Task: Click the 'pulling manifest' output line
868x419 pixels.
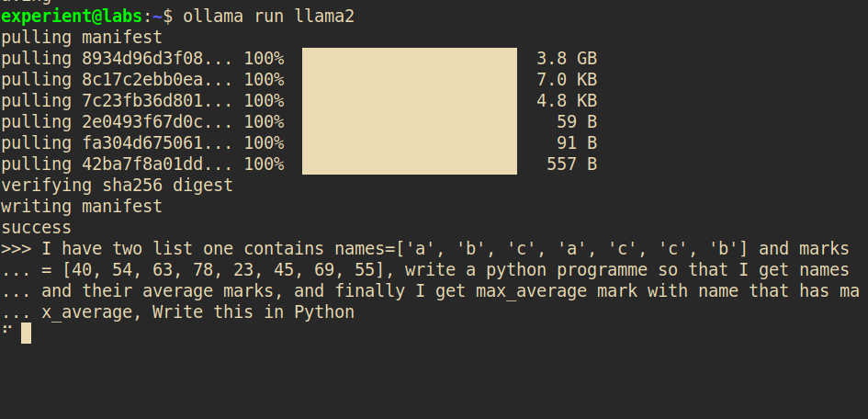Action: pyautogui.click(x=82, y=38)
